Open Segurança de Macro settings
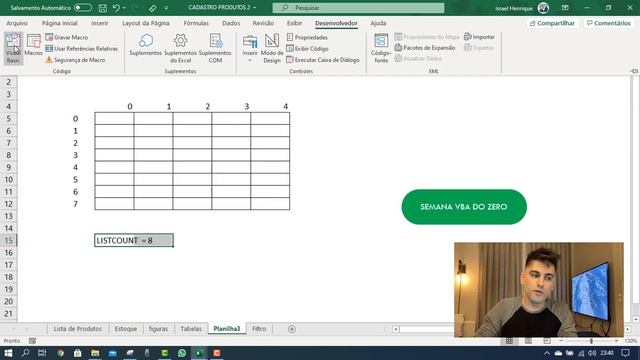The height and width of the screenshot is (360, 640). pyautogui.click(x=76, y=60)
